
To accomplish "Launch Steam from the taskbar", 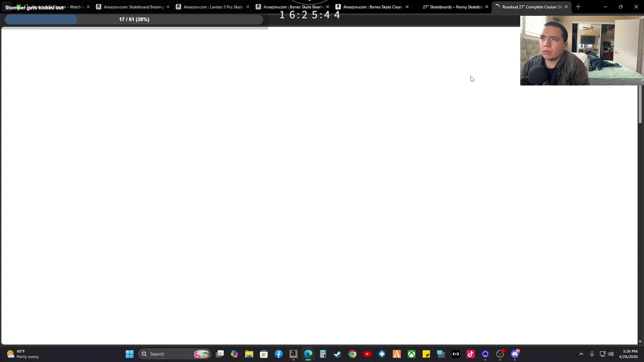I will [x=338, y=354].
